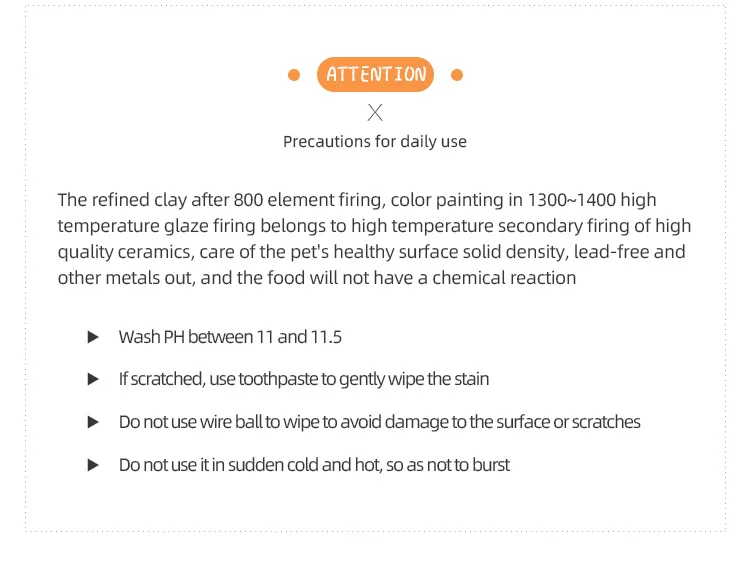Click the triangle bullet beside Wash PH
Screen dimensions: 750x571
tap(93, 337)
